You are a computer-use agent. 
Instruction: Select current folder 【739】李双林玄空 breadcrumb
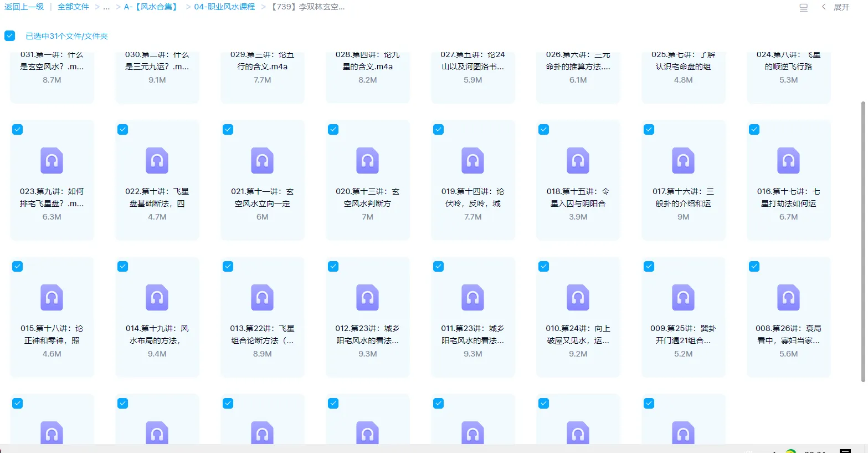307,7
